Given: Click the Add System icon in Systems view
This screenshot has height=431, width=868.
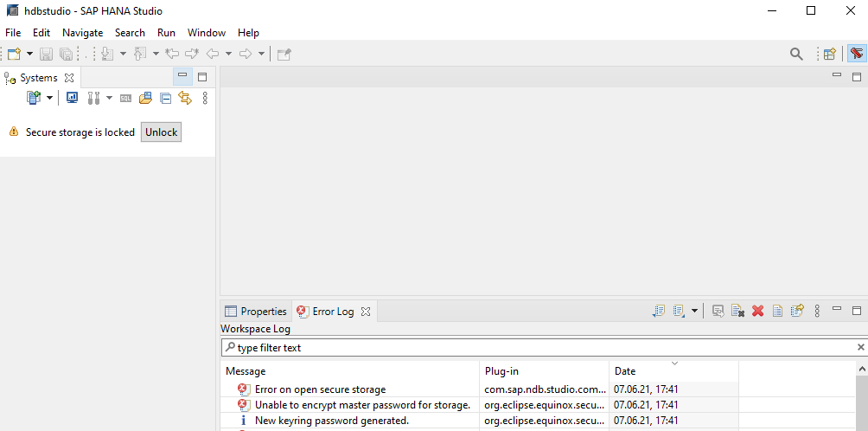Looking at the screenshot, I should [34, 98].
